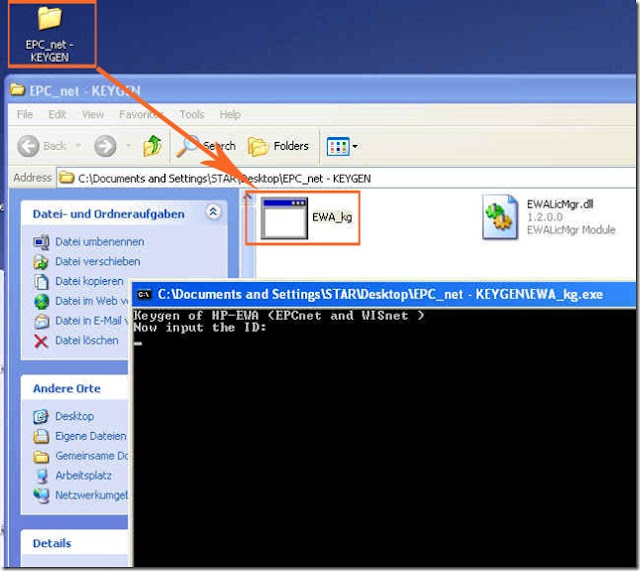The width and height of the screenshot is (640, 571).
Task: Open Eigene Dateien link
Action: tap(91, 436)
